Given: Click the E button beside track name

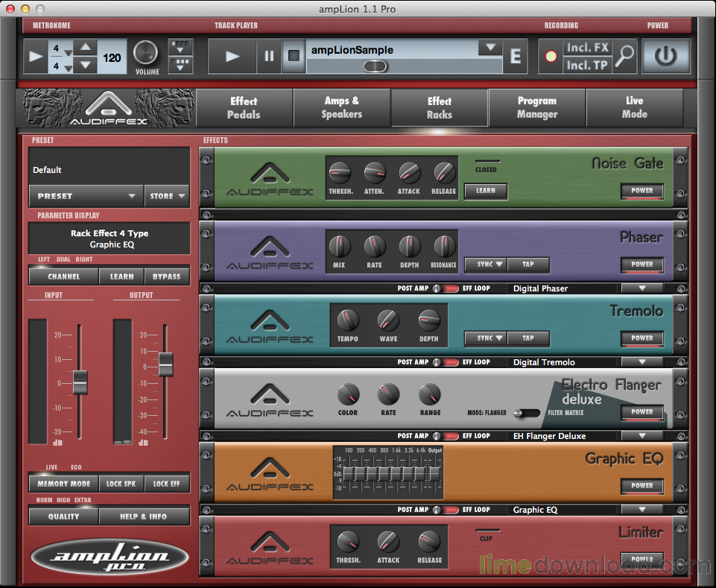Looking at the screenshot, I should 515,57.
